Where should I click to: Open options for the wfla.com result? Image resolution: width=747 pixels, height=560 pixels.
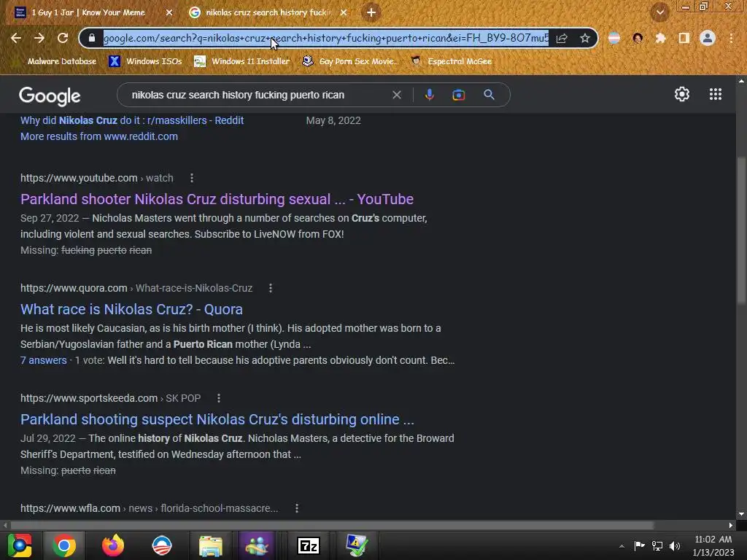click(296, 508)
